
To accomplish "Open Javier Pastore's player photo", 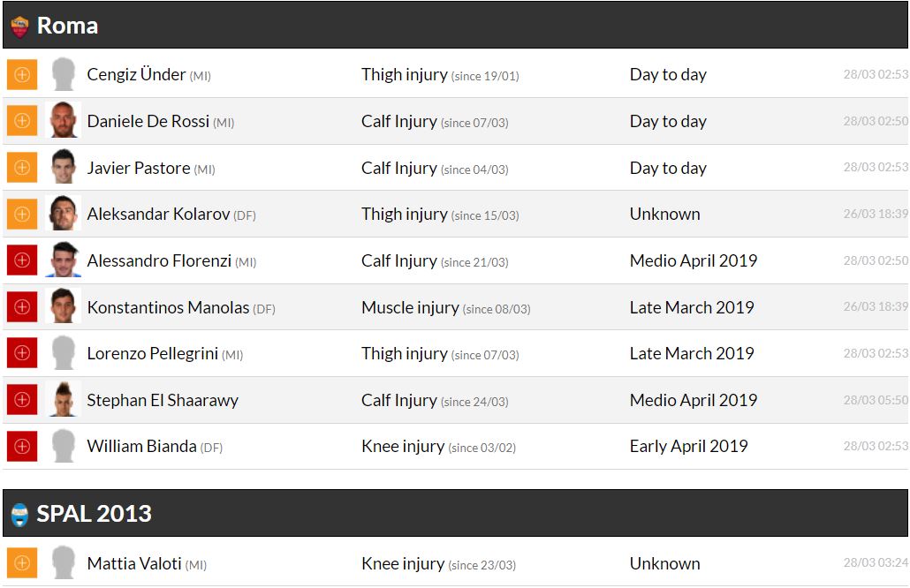I will pyautogui.click(x=63, y=168).
